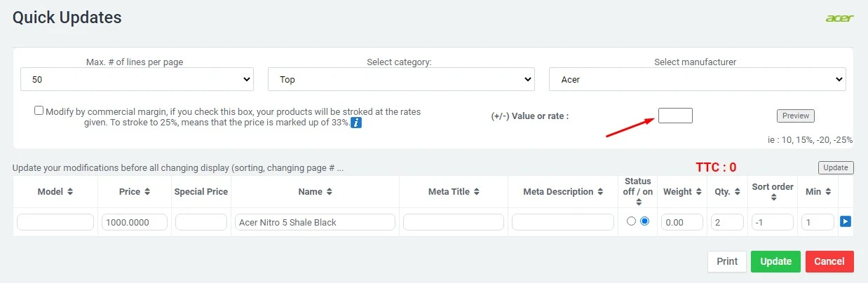Sort by Price column arrows
Viewport: 868px width, 283px height.
(x=146, y=192)
